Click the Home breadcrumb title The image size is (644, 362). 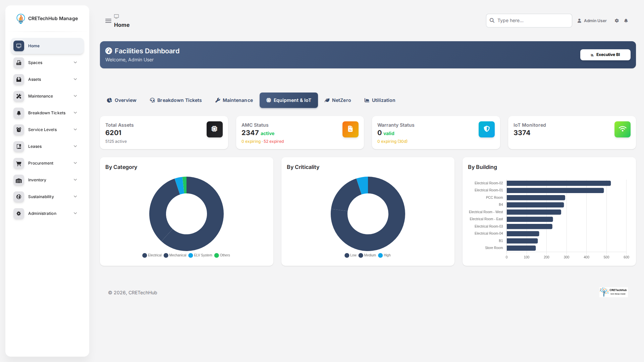pyautogui.click(x=122, y=25)
